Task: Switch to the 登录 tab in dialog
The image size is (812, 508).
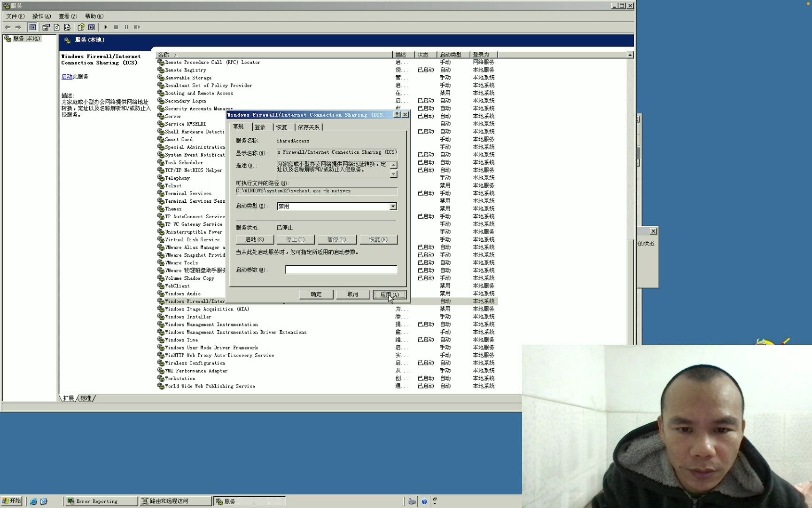Action: (260, 127)
